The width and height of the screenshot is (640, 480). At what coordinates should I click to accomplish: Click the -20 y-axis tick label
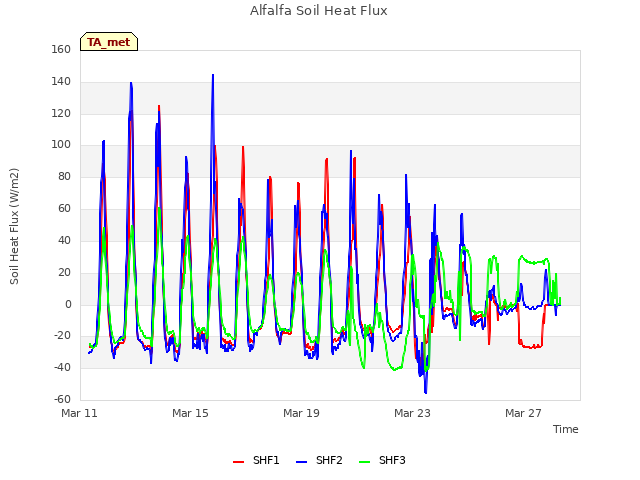point(62,336)
